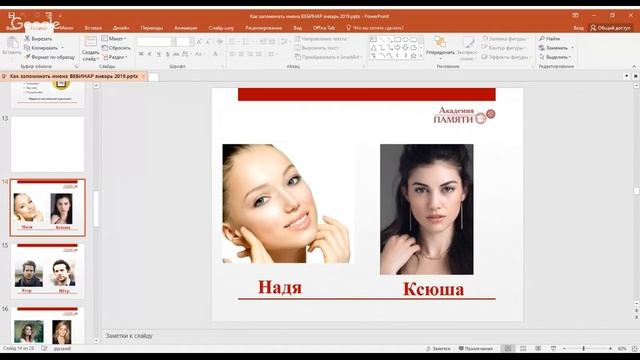The image size is (640, 360).
Task: Open the Layout (Макет) dropdown
Action: coord(114,38)
